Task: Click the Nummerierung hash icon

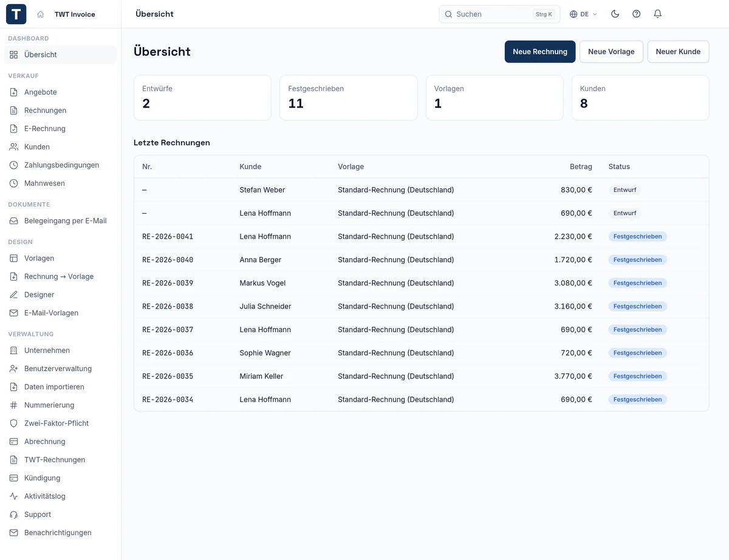Action: point(14,405)
